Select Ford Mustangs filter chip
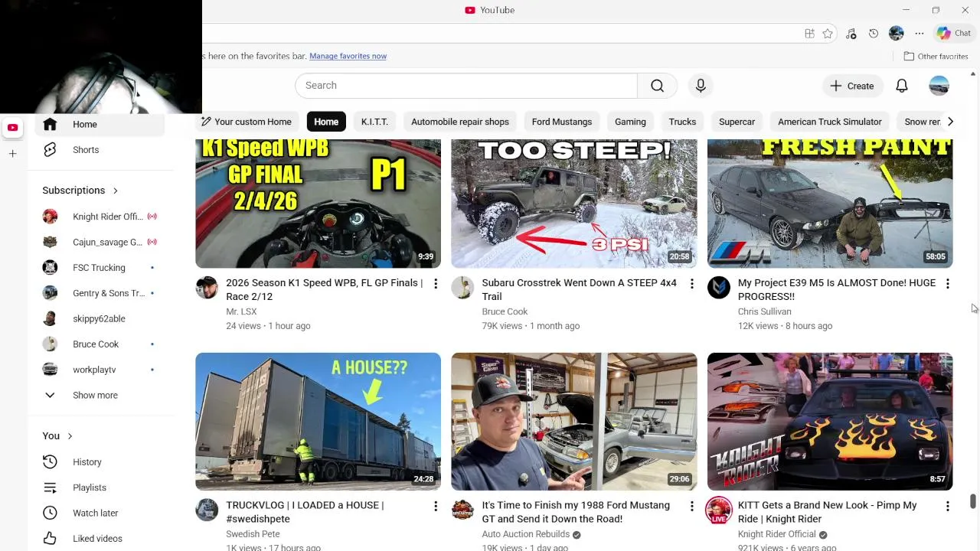 (562, 122)
